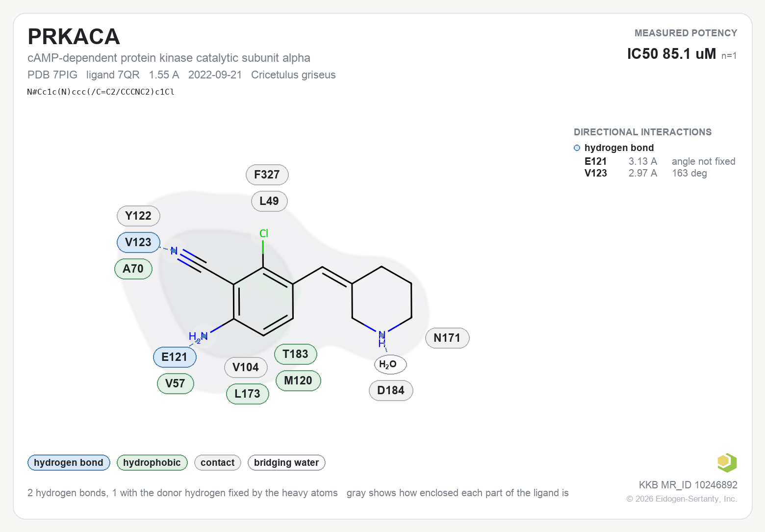Click the 1.55 A resolution value
Image resolution: width=765 pixels, height=532 pixels.
tap(164, 75)
